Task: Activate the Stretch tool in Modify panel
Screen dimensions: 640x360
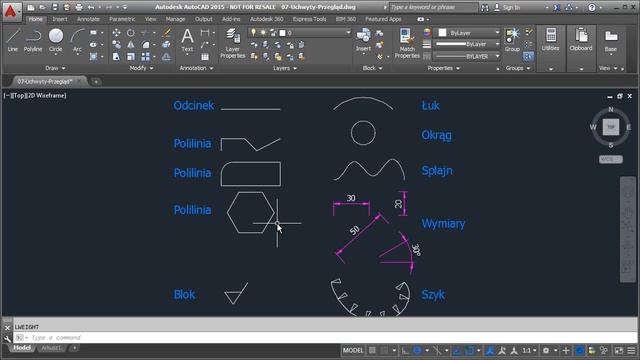Action: tap(116, 56)
